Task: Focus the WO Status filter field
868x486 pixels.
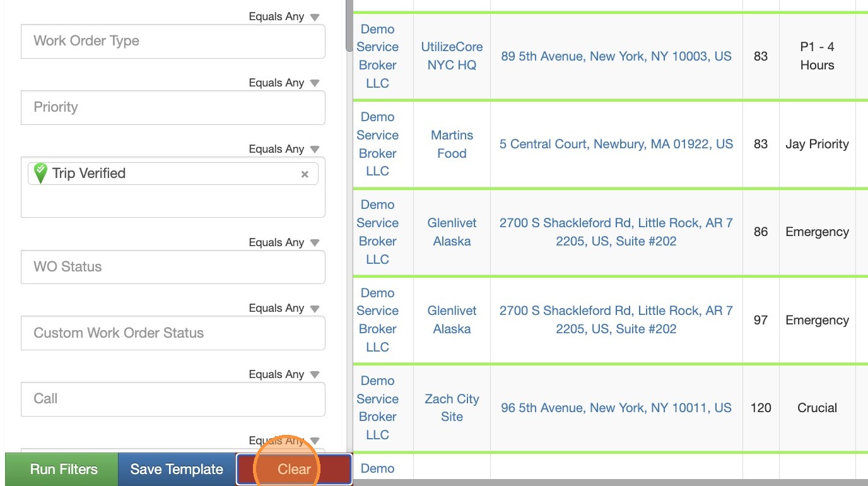Action: [173, 267]
